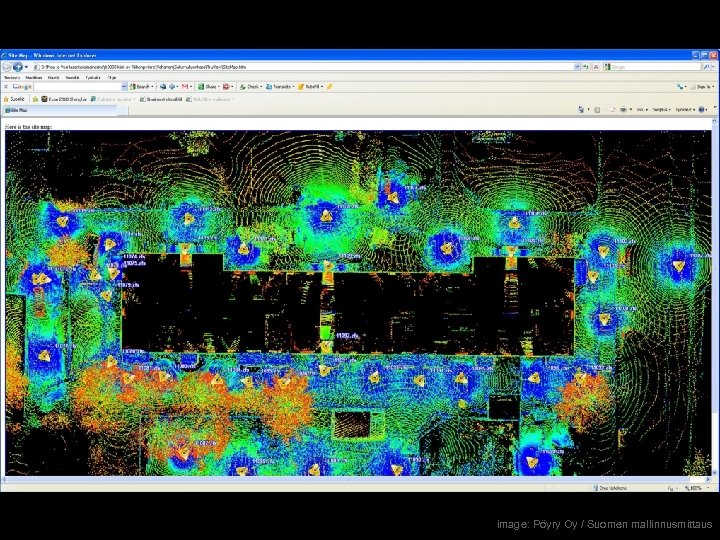Click the 11075.zfs scan label
720x540 pixels.
[x=135, y=264]
